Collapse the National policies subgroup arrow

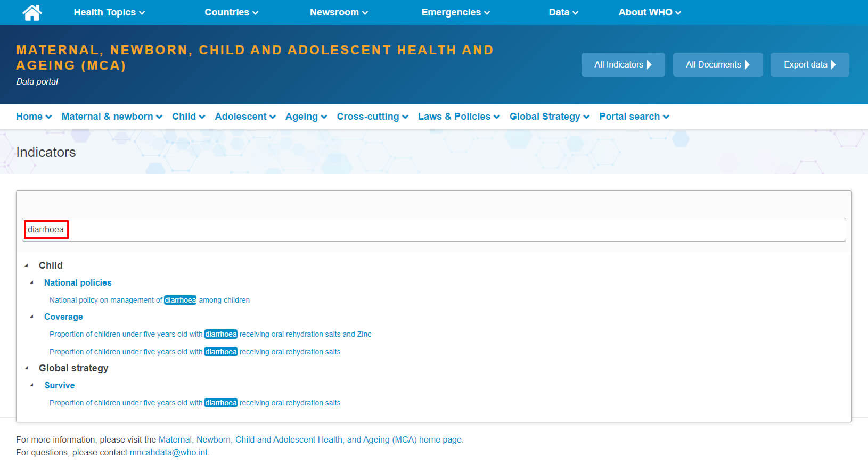32,282
